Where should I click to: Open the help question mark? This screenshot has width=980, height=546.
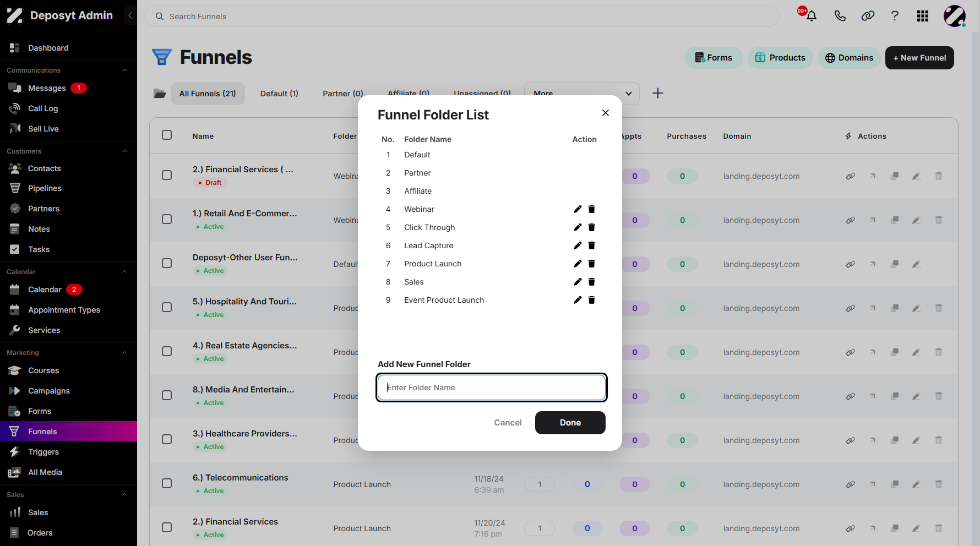pyautogui.click(x=895, y=16)
